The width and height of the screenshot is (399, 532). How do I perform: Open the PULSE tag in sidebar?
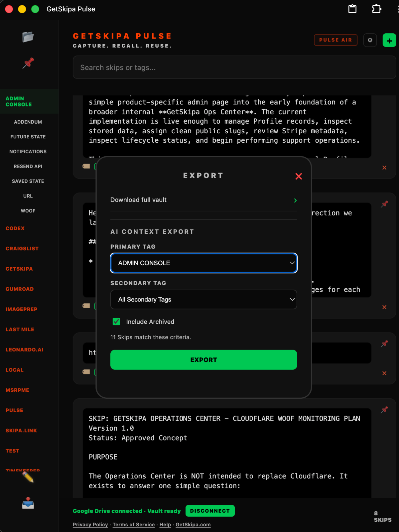[x=14, y=411]
